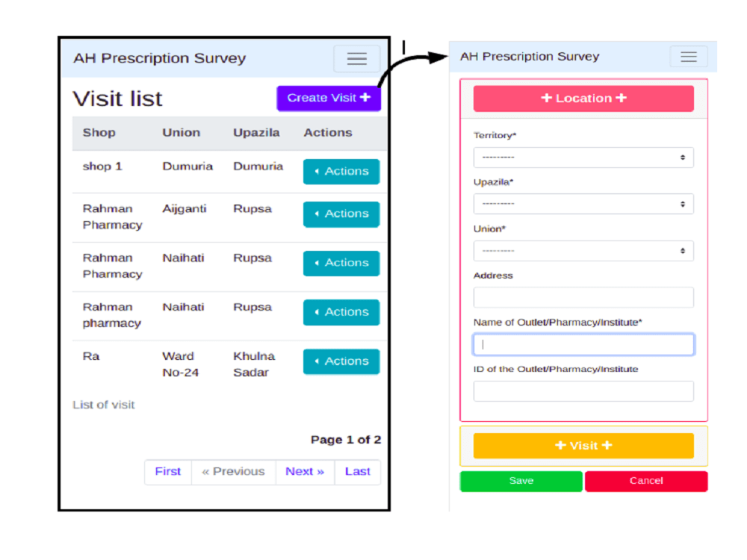
Task: Open hamburger menu in Visit list header
Action: 356,58
